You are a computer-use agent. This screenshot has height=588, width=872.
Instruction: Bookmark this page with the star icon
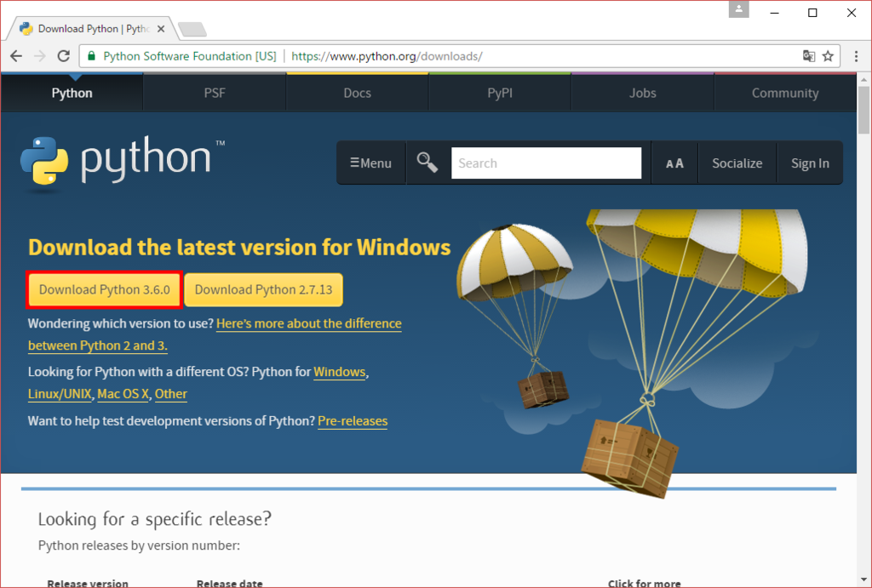click(x=828, y=56)
